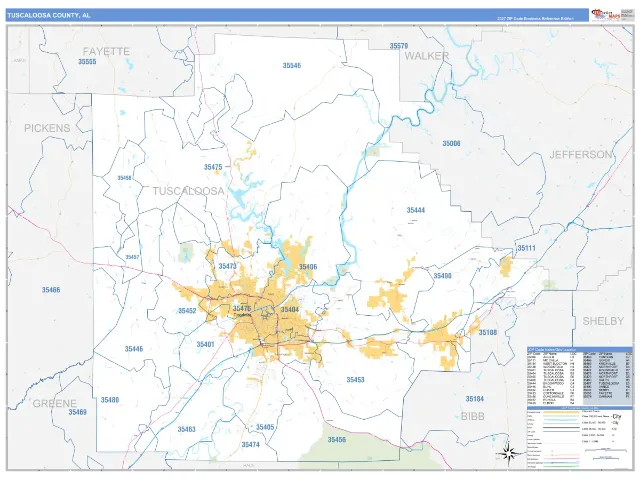Click ZIP code 35466 label
The height and width of the screenshot is (480, 640).
click(51, 290)
